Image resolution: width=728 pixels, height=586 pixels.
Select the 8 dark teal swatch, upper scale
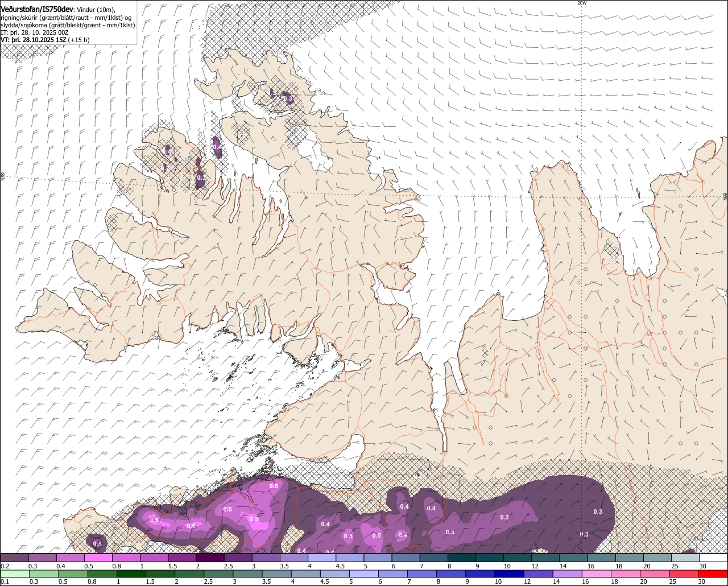[462, 558]
